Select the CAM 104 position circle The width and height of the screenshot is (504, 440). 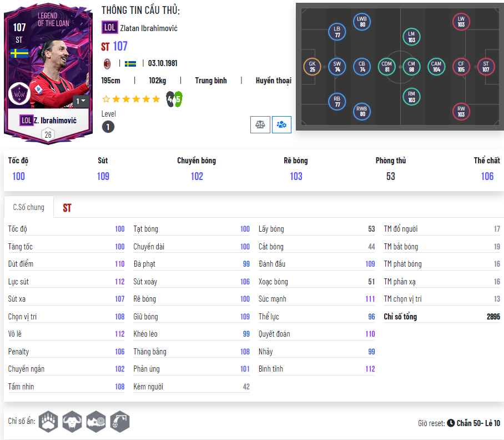tap(436, 67)
